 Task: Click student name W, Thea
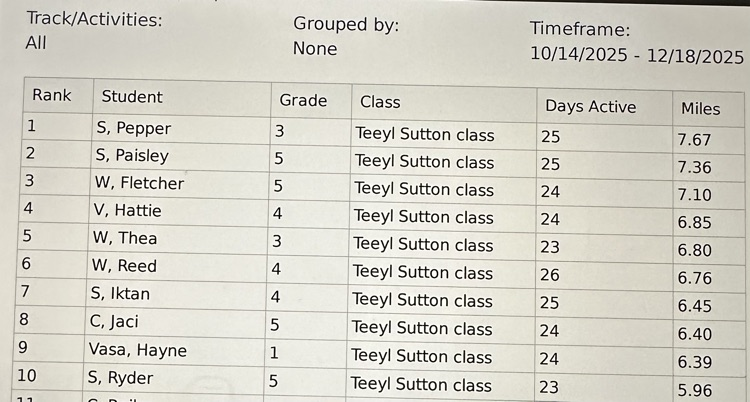pos(124,238)
